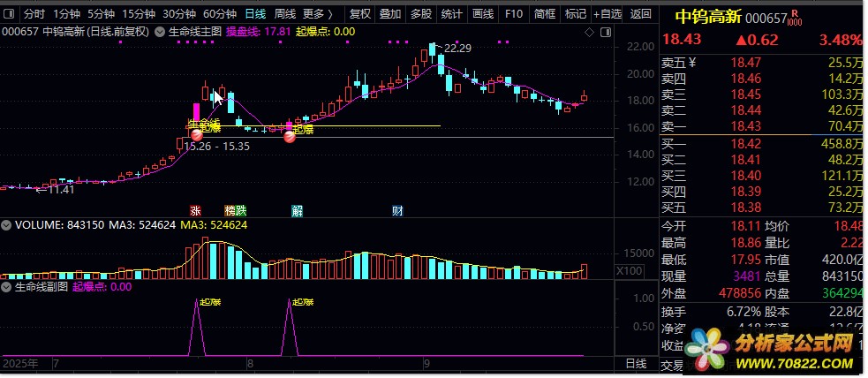Click the red 涨 marker icon
Image resolution: width=868 pixels, height=378 pixels.
(x=195, y=211)
